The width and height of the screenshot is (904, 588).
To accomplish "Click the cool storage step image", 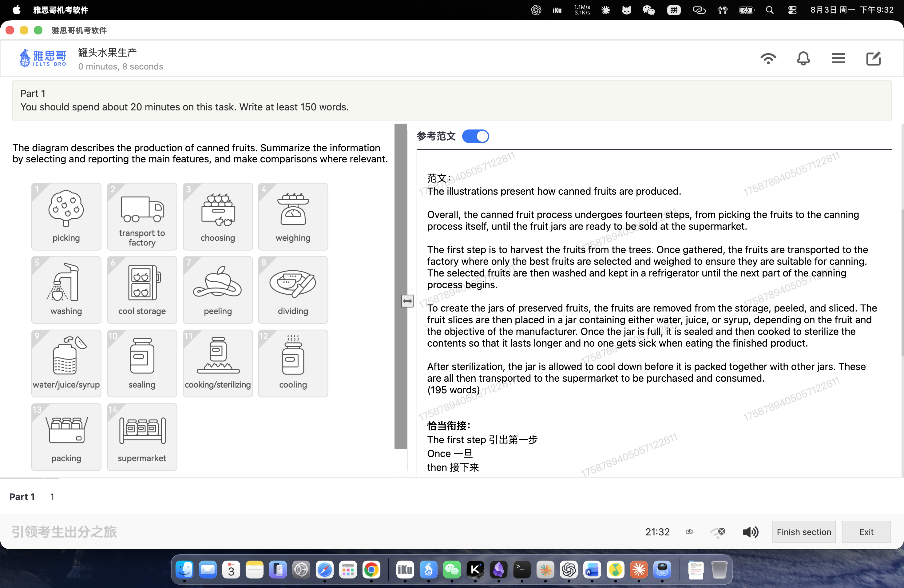I will [x=142, y=290].
